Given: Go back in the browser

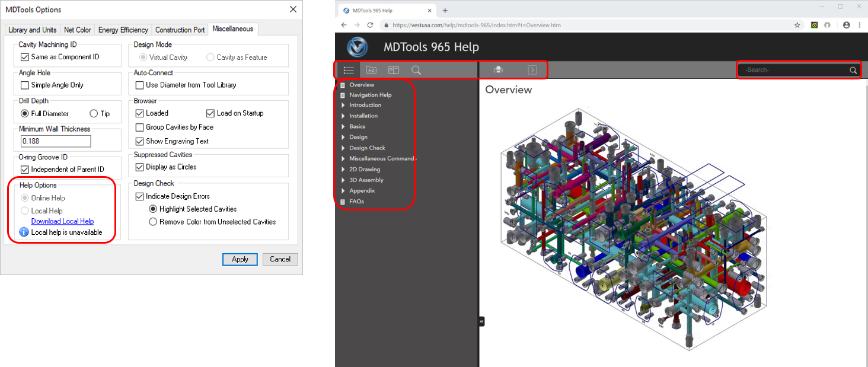Looking at the screenshot, I should point(344,25).
